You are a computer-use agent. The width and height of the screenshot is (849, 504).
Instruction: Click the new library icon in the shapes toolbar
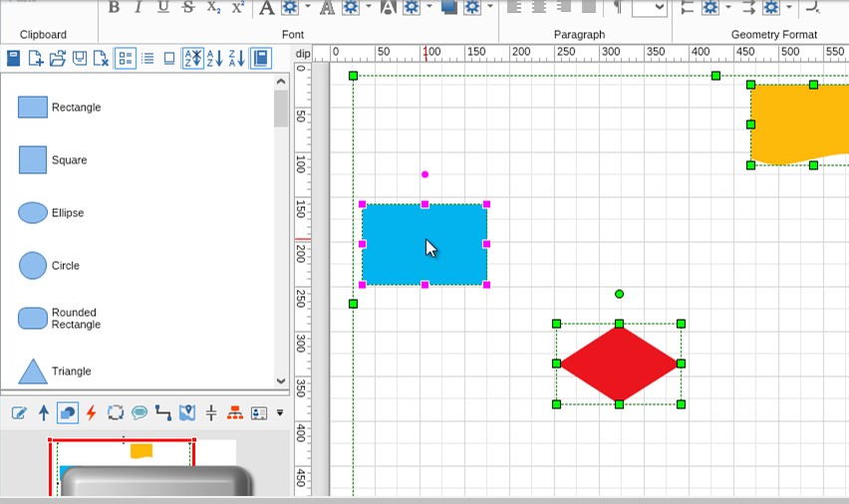pos(36,59)
